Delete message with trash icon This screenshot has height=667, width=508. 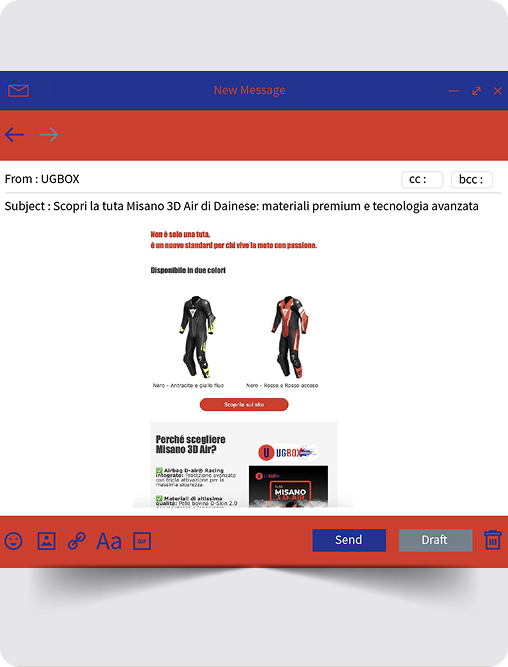pyautogui.click(x=493, y=540)
